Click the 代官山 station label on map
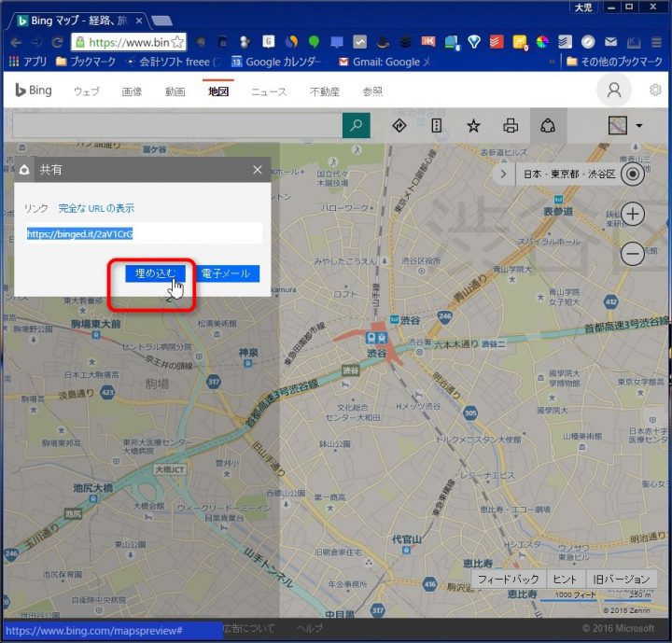The width and height of the screenshot is (672, 643). coord(407,539)
